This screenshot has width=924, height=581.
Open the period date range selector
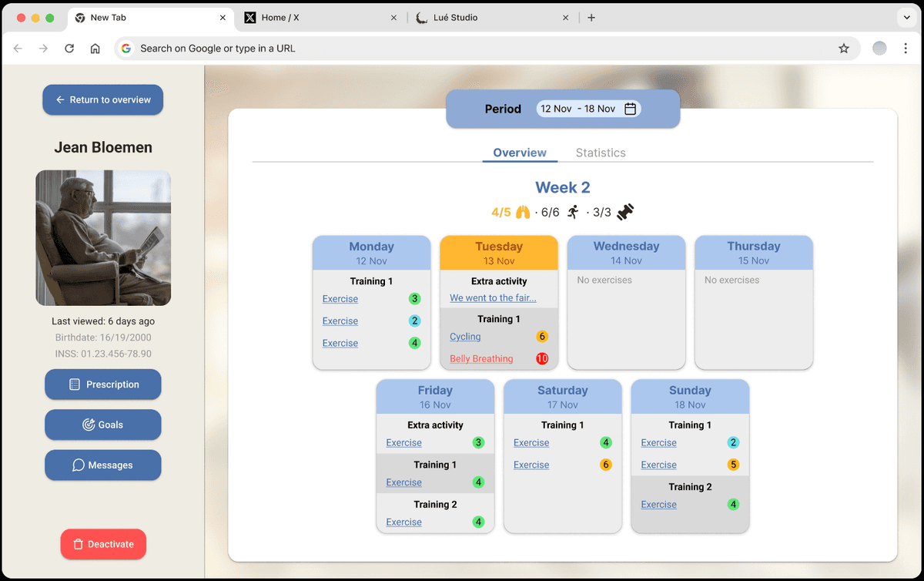point(588,109)
